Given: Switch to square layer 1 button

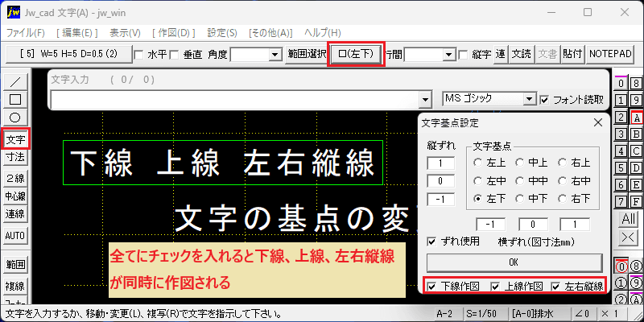Looking at the screenshot, I should pyautogui.click(x=621, y=101).
